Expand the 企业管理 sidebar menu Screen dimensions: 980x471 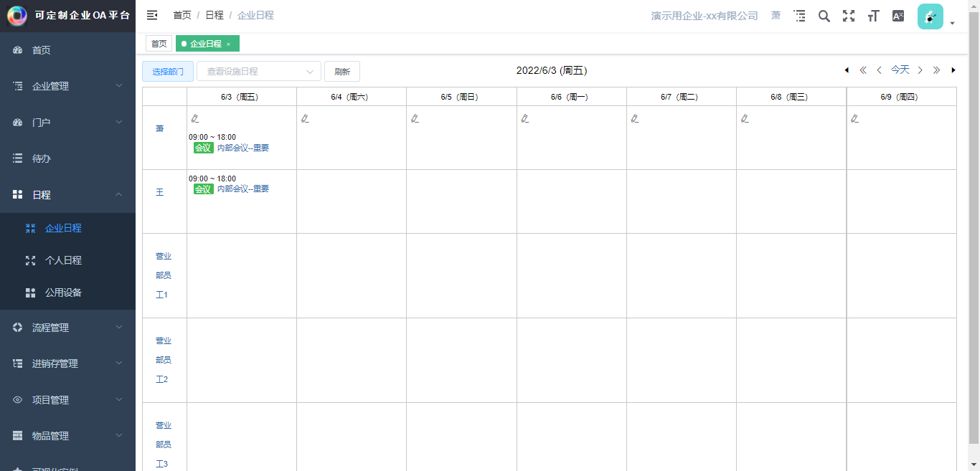tap(67, 86)
